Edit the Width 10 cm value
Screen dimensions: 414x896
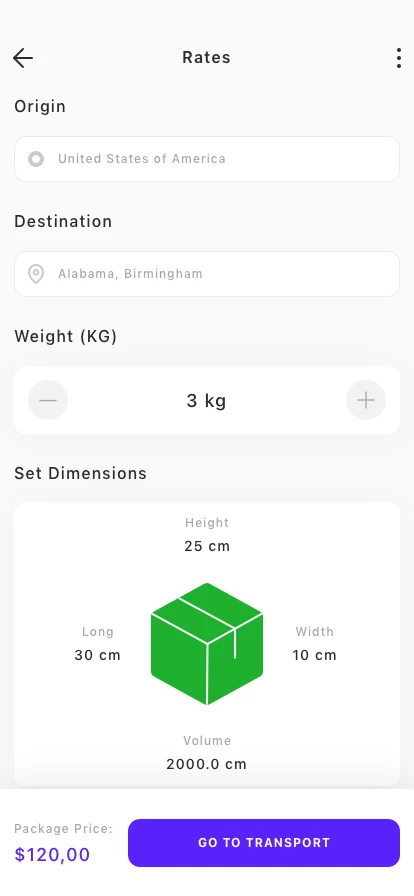point(315,655)
